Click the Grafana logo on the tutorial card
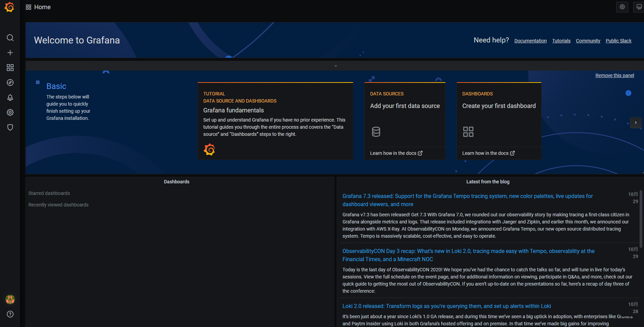This screenshot has width=644, height=327. pos(210,149)
